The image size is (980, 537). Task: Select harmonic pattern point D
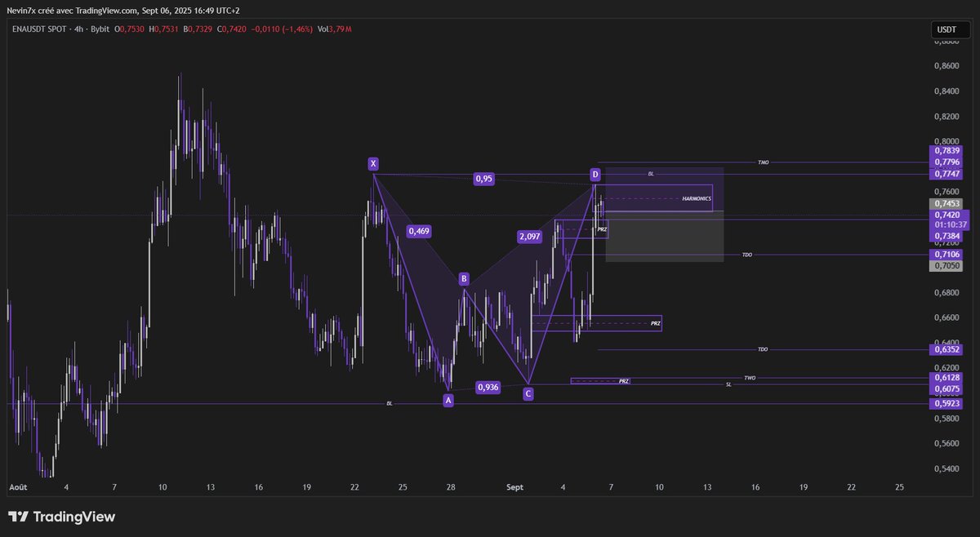pos(595,175)
